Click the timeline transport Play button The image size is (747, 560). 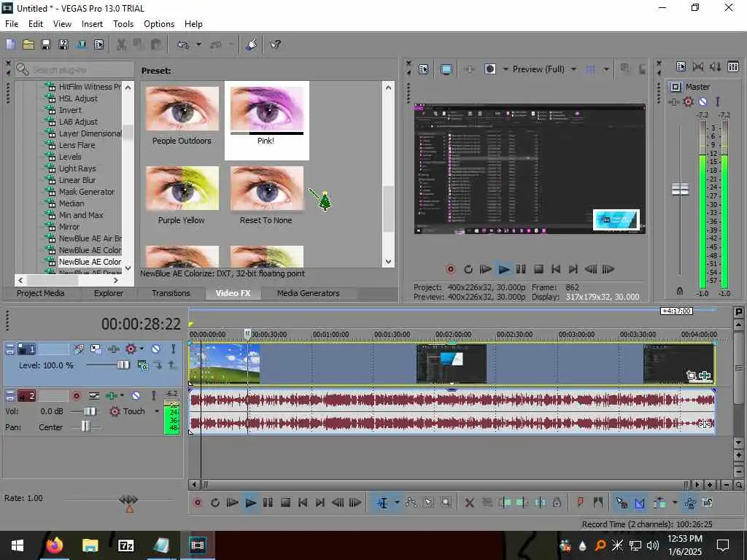click(250, 502)
